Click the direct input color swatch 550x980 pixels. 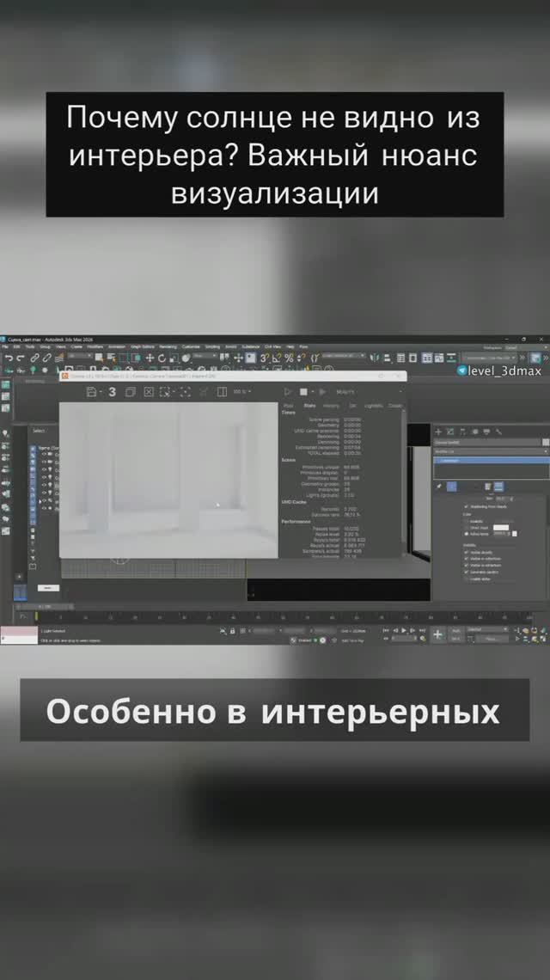[500, 527]
